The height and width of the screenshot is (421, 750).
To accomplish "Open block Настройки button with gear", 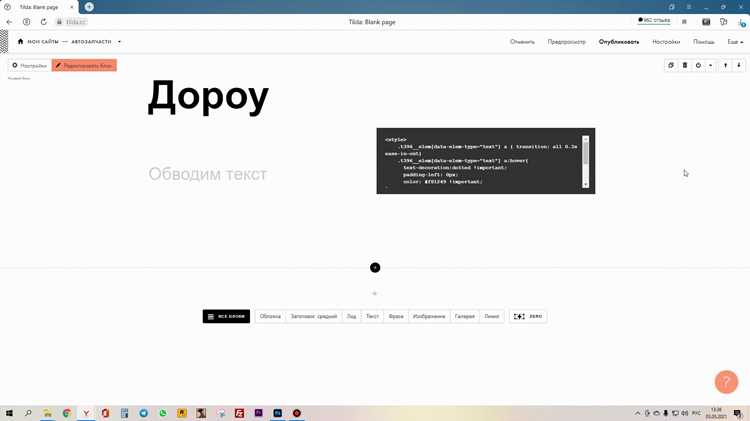I will coord(30,66).
